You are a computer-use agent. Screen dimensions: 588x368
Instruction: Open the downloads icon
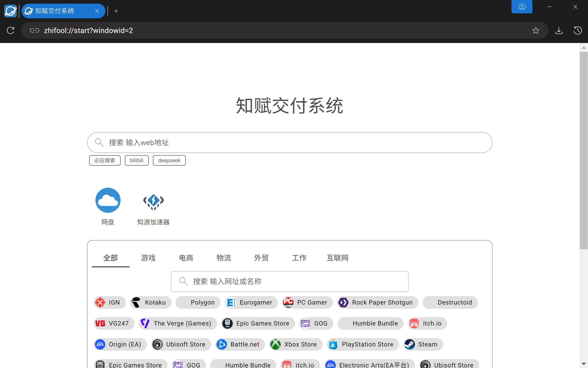coord(559,30)
